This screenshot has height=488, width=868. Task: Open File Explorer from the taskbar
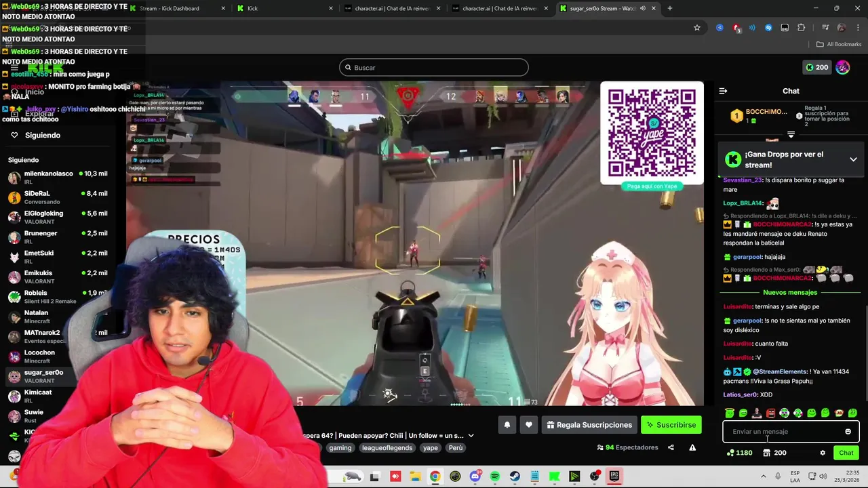pyautogui.click(x=415, y=476)
